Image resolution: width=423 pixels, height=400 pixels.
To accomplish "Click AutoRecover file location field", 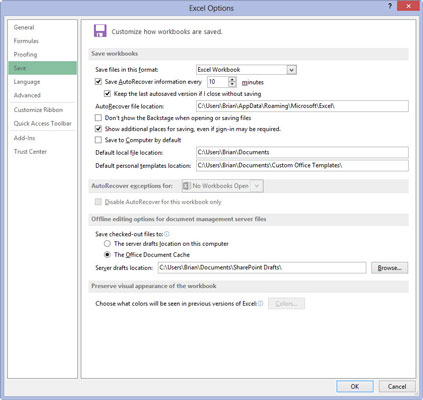I will tap(302, 106).
